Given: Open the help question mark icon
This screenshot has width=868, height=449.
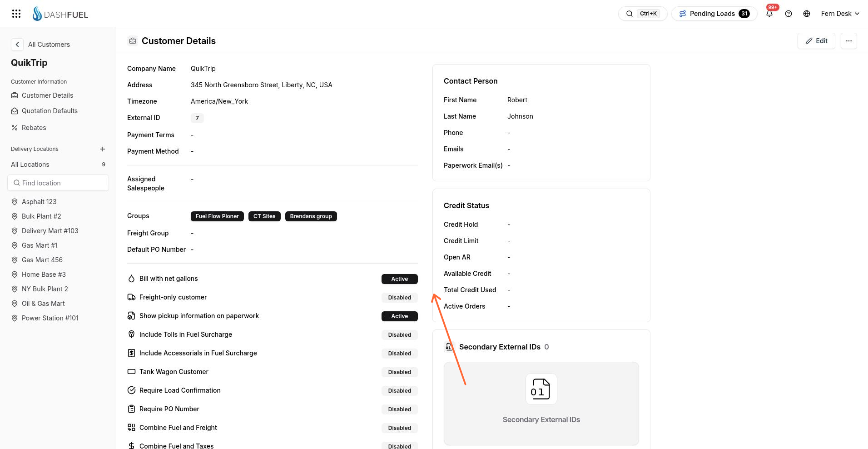Looking at the screenshot, I should point(789,14).
